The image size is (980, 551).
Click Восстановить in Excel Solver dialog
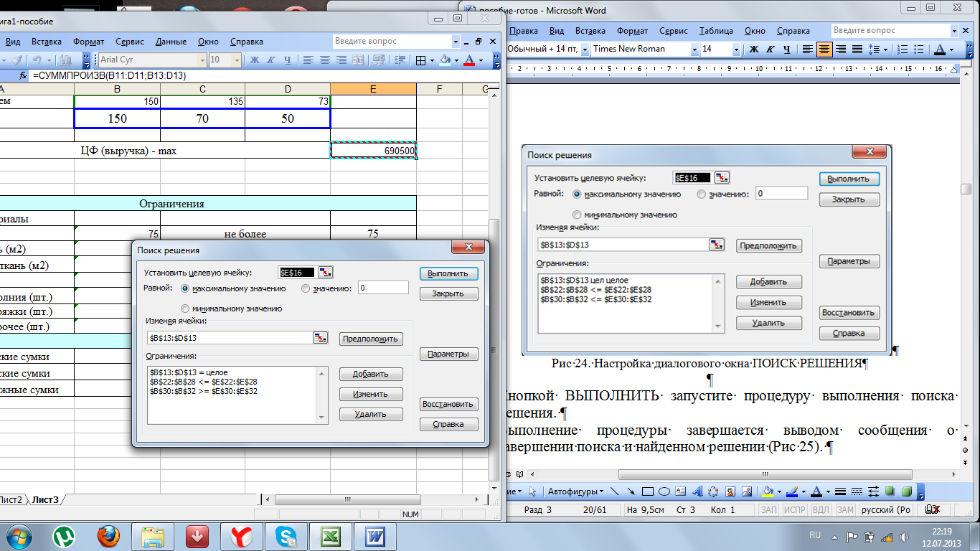pyautogui.click(x=448, y=404)
